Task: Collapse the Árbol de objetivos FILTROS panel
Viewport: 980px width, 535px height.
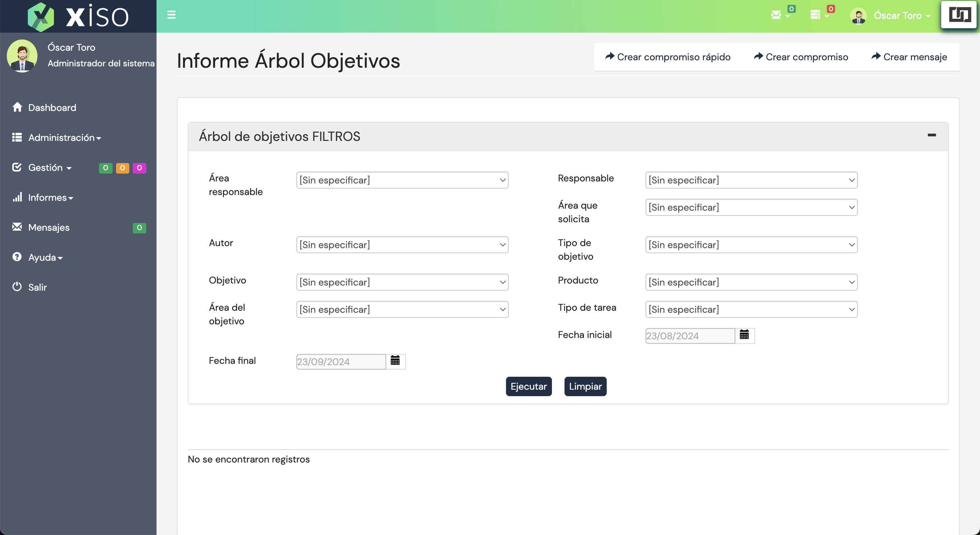Action: (x=931, y=135)
